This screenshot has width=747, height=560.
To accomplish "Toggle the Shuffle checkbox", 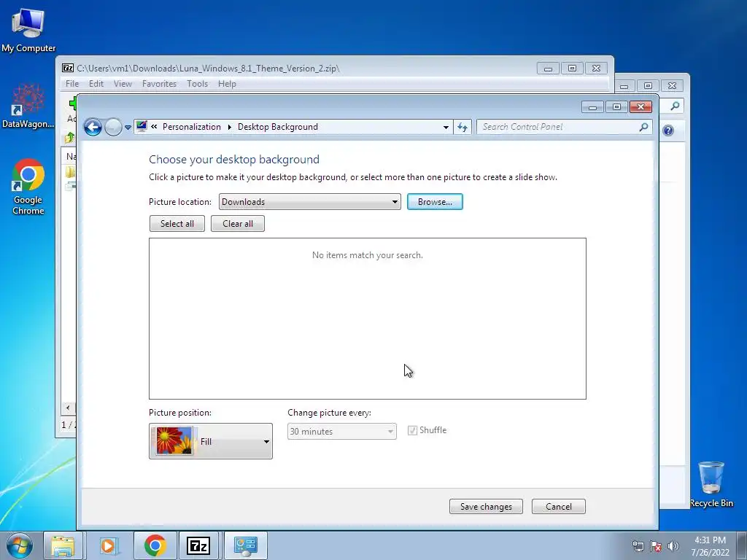I will coord(412,430).
